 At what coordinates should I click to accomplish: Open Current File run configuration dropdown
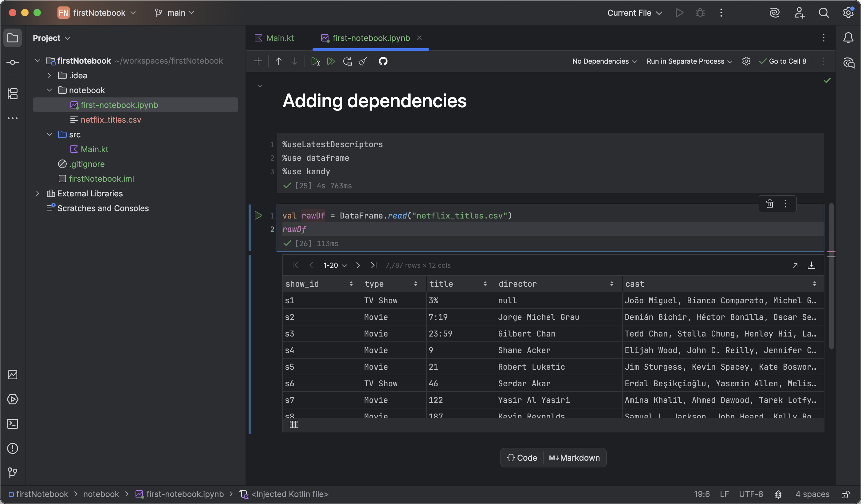coord(635,13)
